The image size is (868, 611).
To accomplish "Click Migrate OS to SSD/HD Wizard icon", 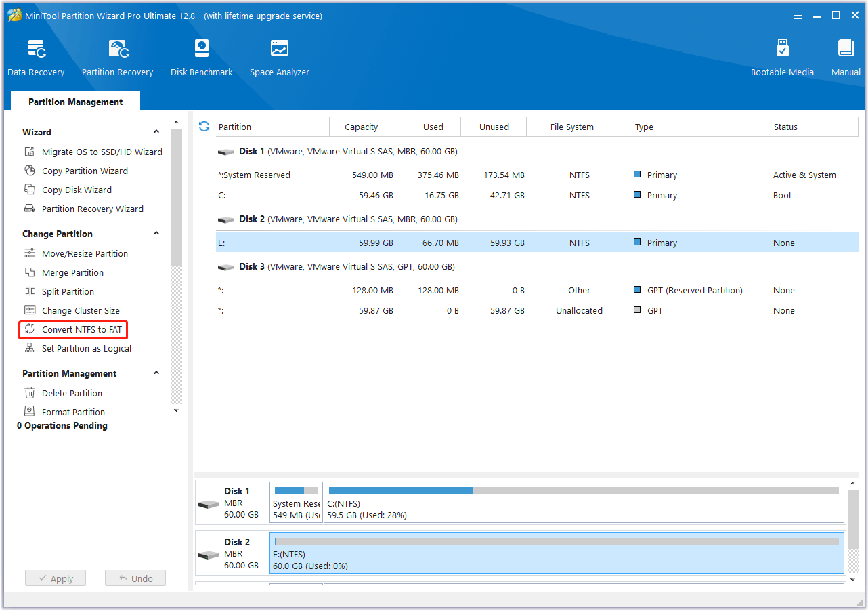I will (x=30, y=152).
